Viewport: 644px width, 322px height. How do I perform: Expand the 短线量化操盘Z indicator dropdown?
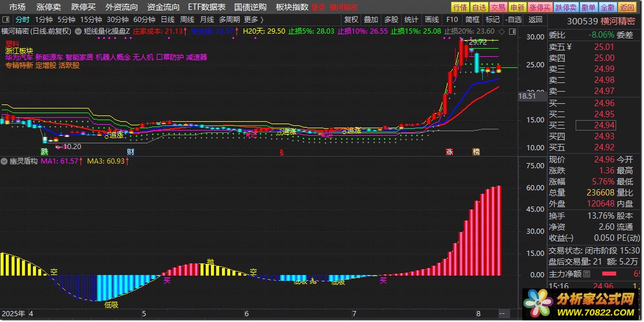point(78,31)
